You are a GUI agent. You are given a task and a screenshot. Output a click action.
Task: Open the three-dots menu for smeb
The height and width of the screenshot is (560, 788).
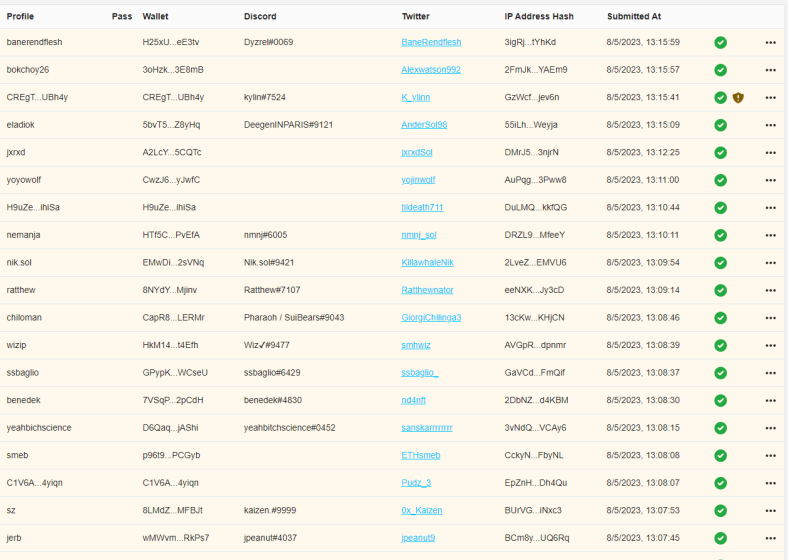coord(770,456)
